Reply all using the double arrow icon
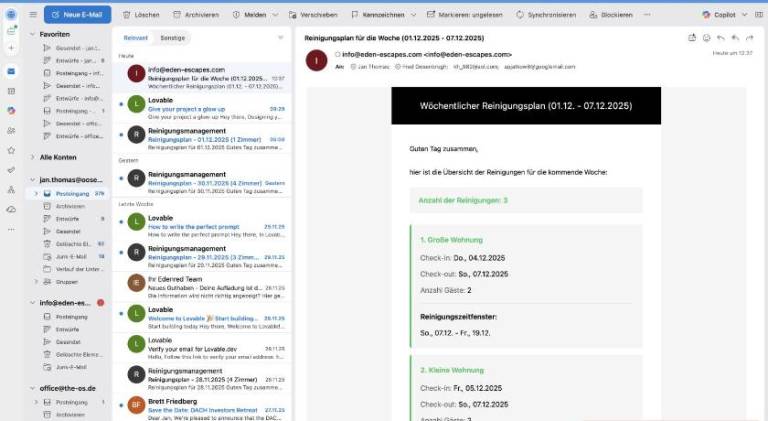The height and width of the screenshot is (421, 768). (x=735, y=38)
